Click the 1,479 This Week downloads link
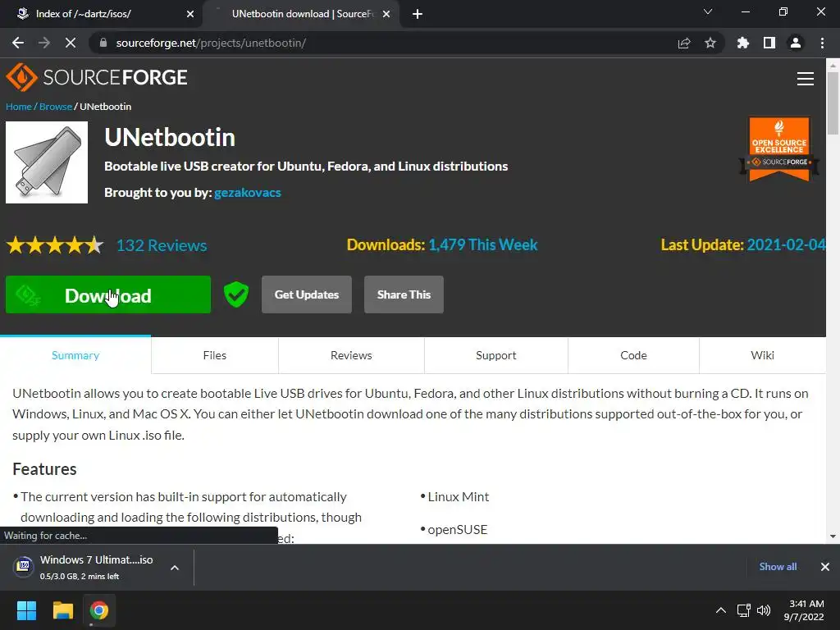840x630 pixels. coord(482,244)
